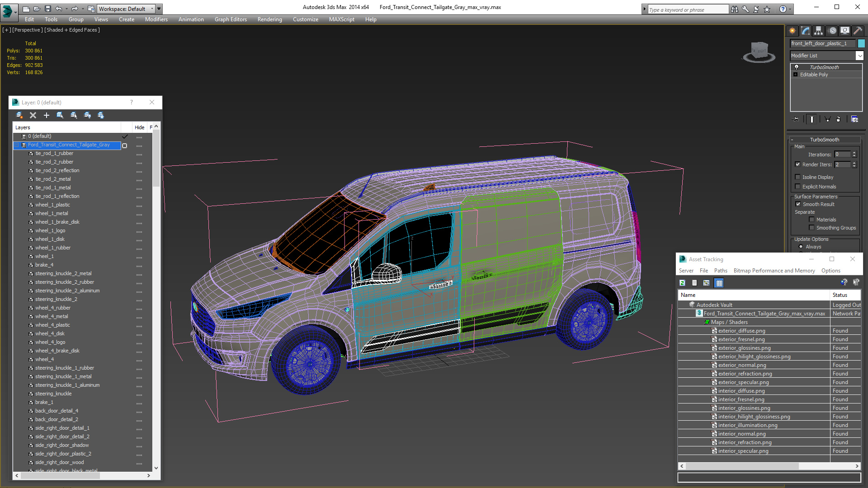Open Asset Tracking Paths menu

[721, 271]
